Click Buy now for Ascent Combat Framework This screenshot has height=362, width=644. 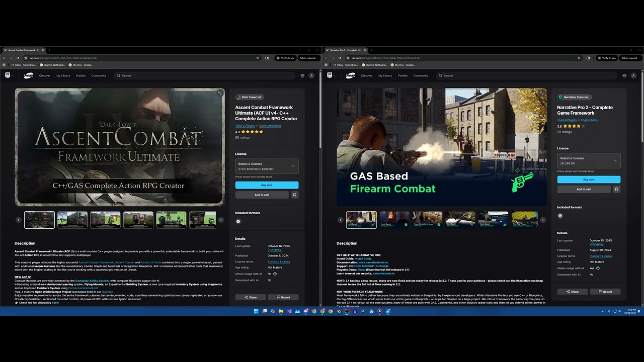[267, 185]
